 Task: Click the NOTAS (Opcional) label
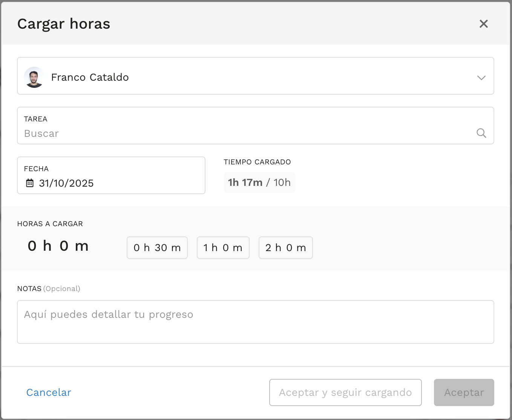point(49,289)
